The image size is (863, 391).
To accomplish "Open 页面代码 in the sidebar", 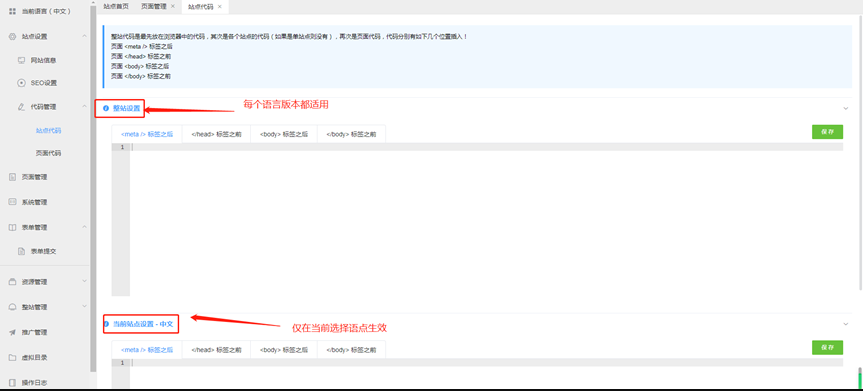I will pos(48,153).
